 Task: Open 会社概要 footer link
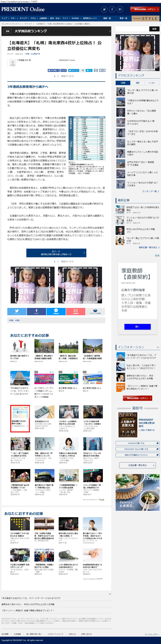(5, 634)
